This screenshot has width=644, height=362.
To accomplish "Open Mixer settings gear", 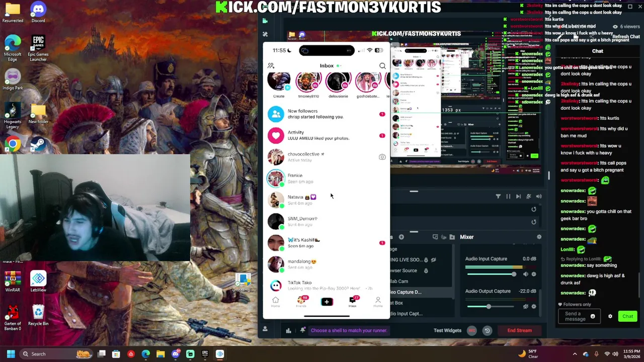I will pyautogui.click(x=539, y=237).
